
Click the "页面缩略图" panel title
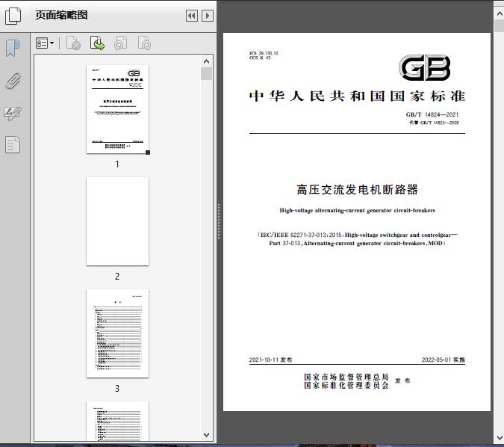tap(61, 15)
